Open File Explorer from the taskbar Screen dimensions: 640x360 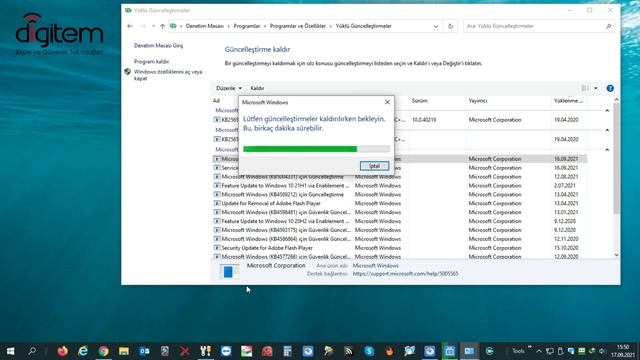(124, 351)
